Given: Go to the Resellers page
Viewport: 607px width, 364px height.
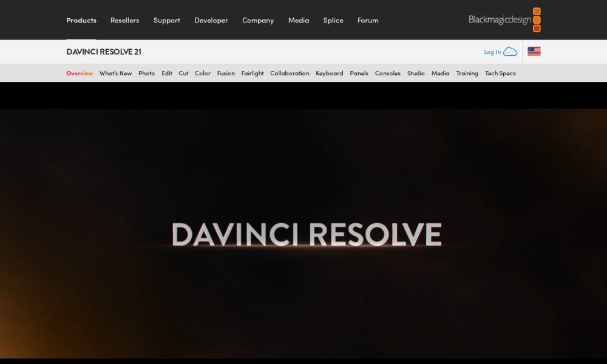Looking at the screenshot, I should pos(124,20).
